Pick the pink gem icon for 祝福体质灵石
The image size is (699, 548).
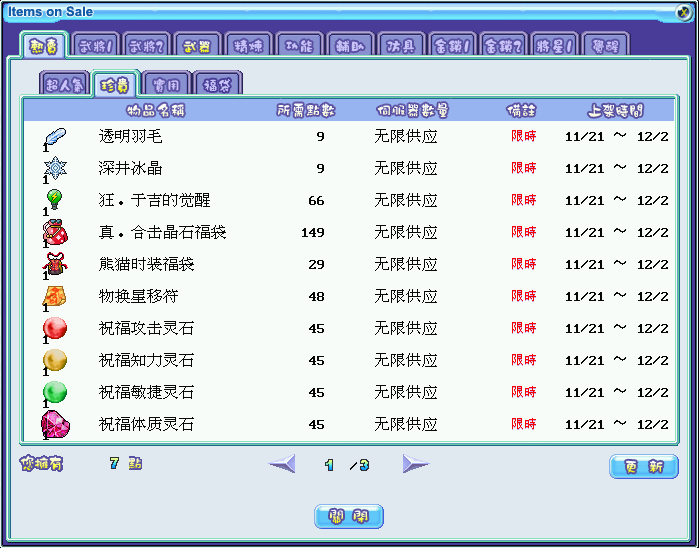tap(54, 425)
